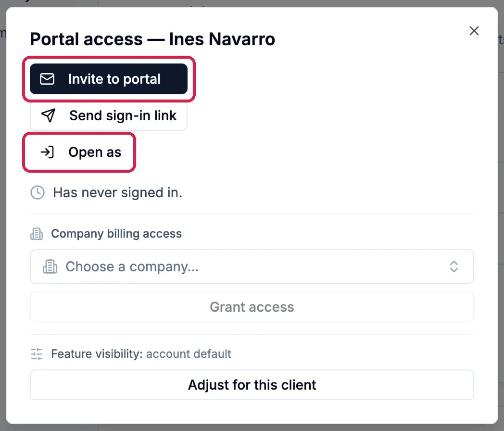
Task: Close the Portal access dialog
Action: [474, 31]
